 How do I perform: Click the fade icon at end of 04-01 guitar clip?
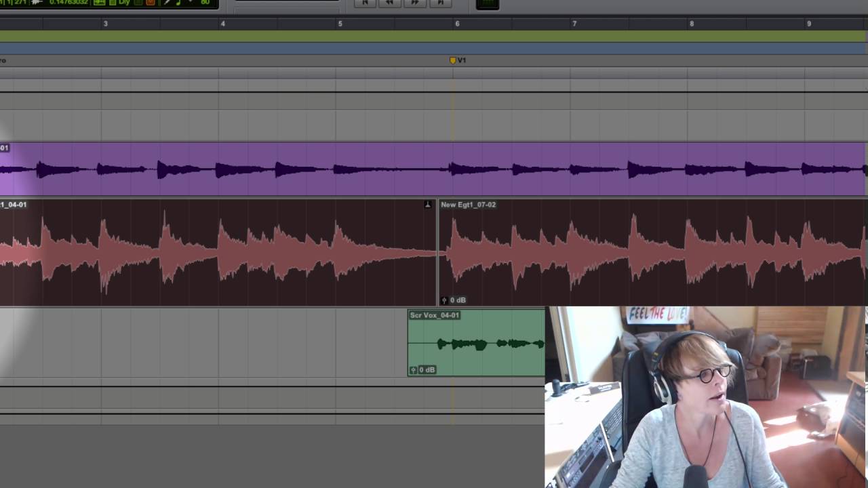pyautogui.click(x=428, y=204)
